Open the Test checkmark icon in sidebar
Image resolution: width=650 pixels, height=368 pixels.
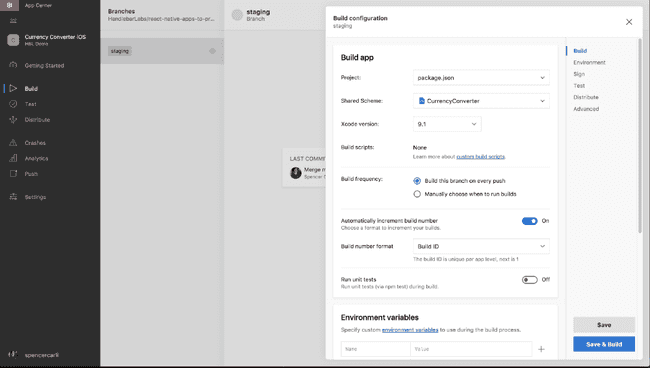[13, 104]
